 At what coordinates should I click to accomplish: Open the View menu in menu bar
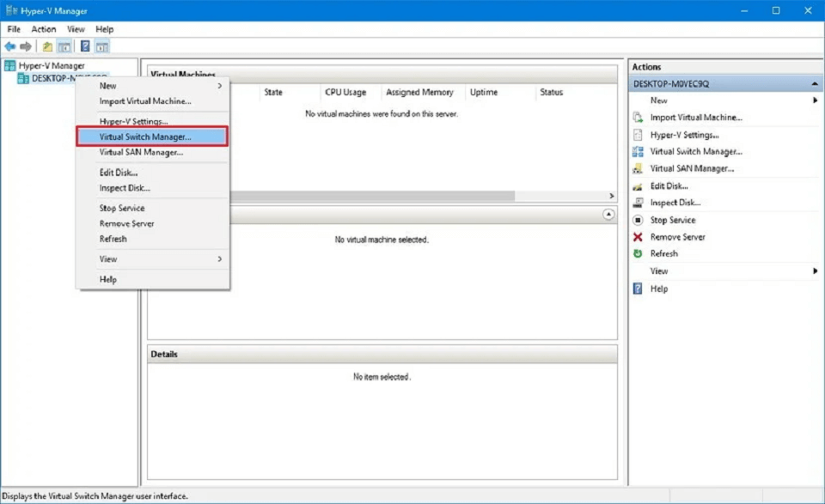(x=76, y=29)
